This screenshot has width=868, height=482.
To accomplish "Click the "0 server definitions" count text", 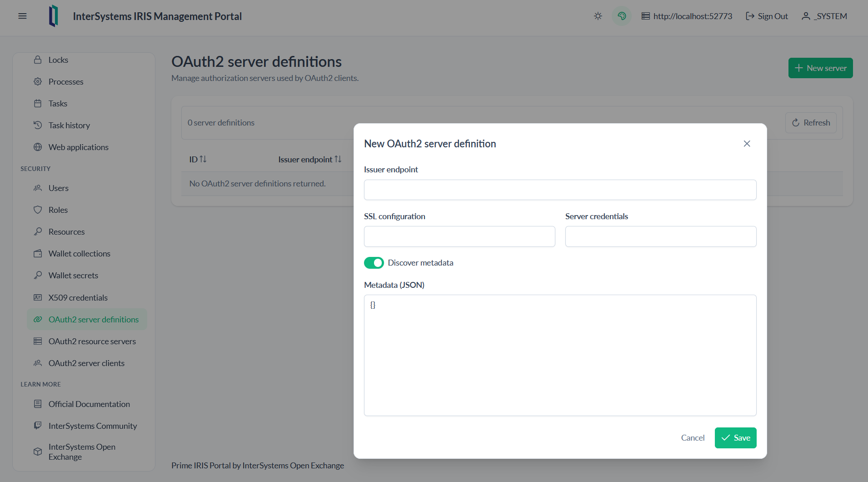I will (x=221, y=123).
